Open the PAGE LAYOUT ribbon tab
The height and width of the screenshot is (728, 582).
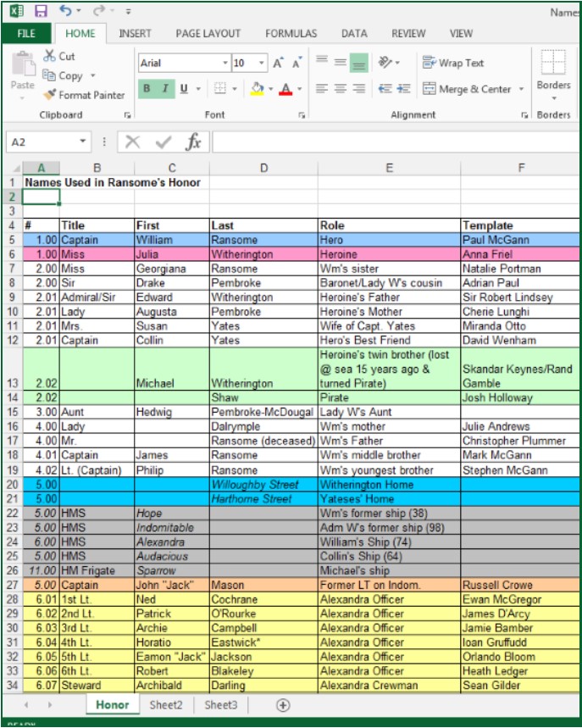coord(208,34)
